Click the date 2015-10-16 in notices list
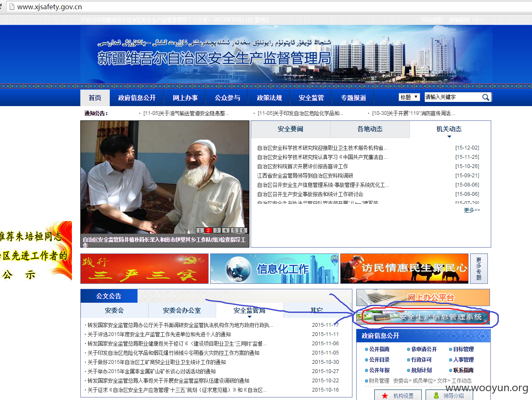This screenshot has width=532, height=400. click(x=326, y=390)
